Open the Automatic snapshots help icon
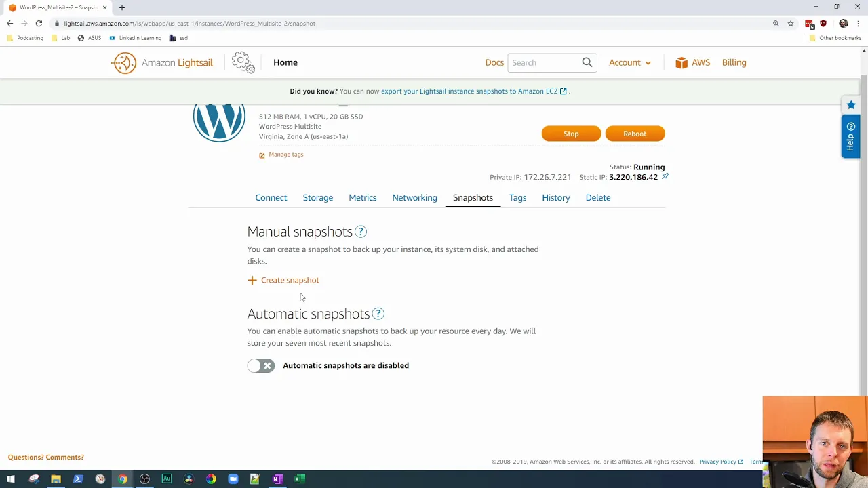868x488 pixels. pyautogui.click(x=378, y=314)
